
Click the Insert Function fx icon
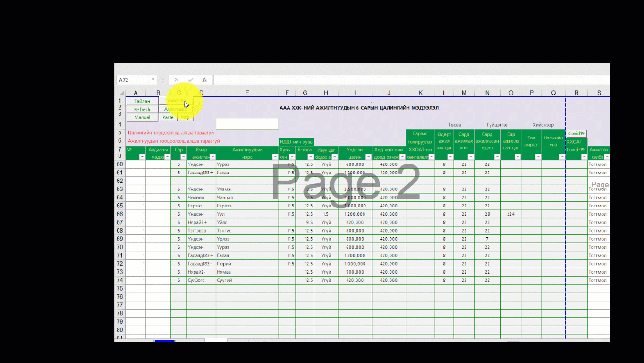[204, 80]
